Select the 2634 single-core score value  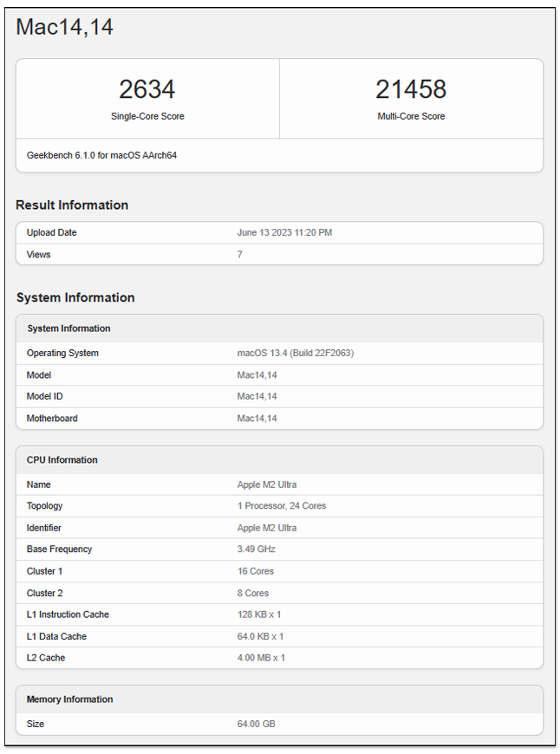(147, 89)
